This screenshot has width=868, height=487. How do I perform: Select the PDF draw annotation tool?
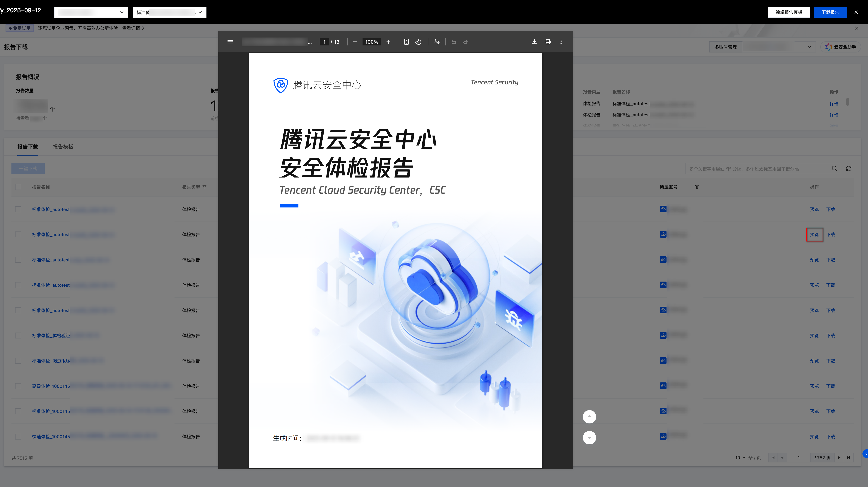[437, 42]
